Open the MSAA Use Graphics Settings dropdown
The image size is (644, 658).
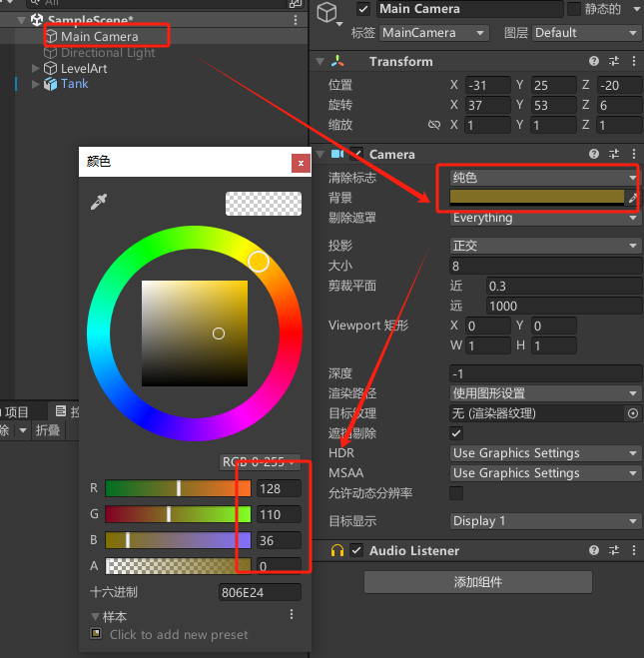click(544, 473)
